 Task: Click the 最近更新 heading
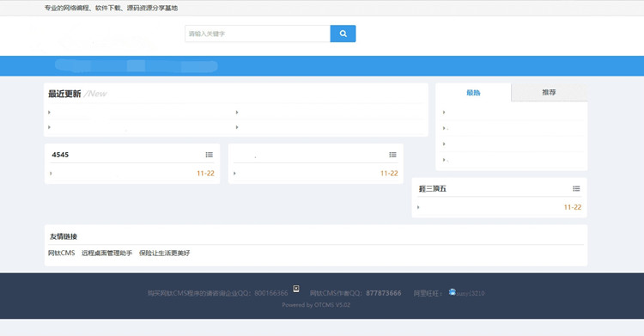pos(64,94)
